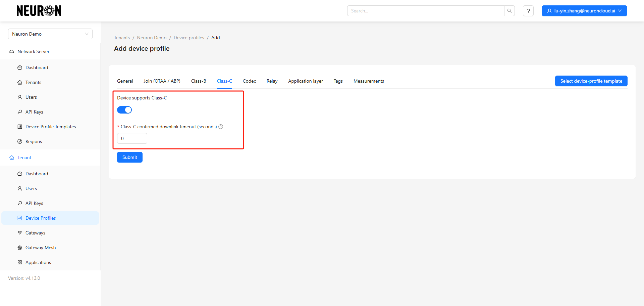Switch to the Join (OTAA / ABP) tab
This screenshot has height=306, width=644.
tap(162, 81)
